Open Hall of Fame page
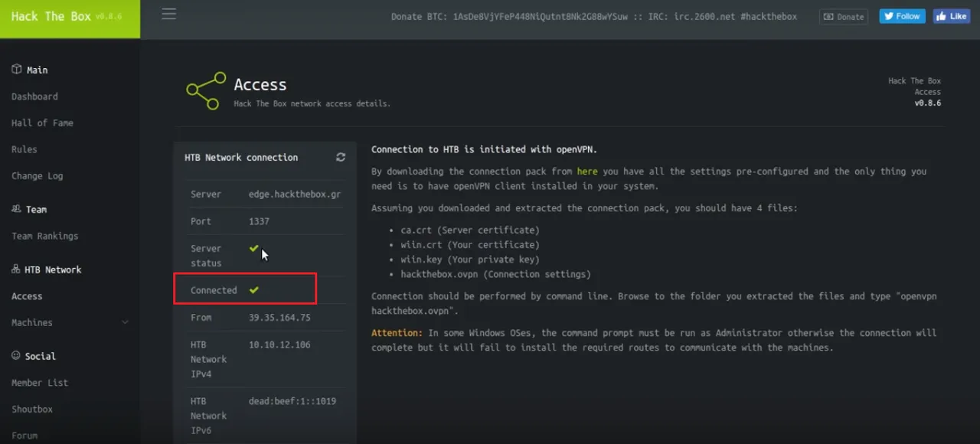 click(42, 122)
